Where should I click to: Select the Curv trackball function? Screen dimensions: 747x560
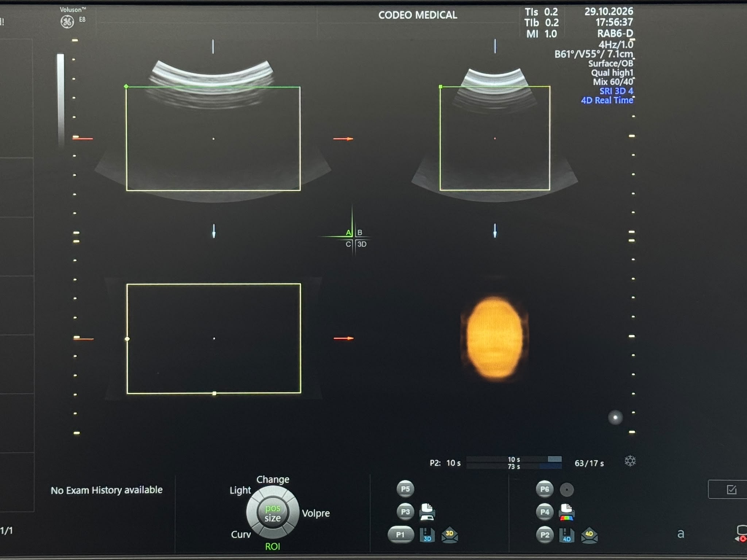click(x=241, y=534)
